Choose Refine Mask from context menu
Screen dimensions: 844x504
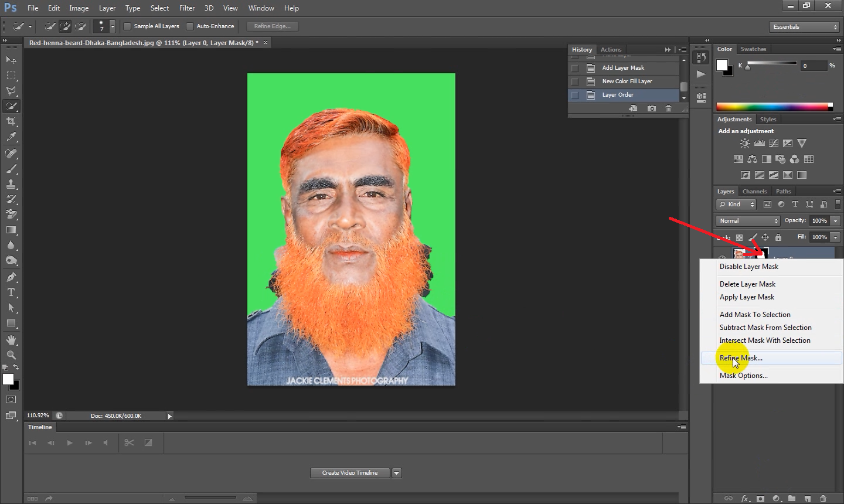click(x=741, y=358)
